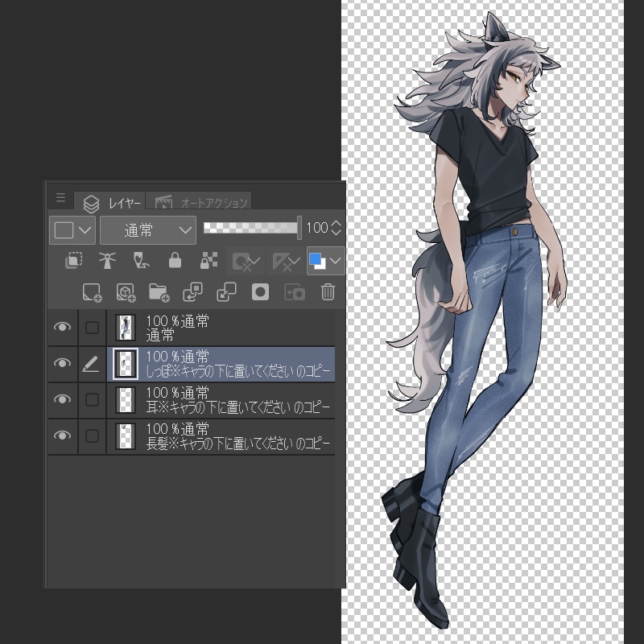This screenshot has height=644, width=644.
Task: Transfer to lower layer icon
Action: click(x=192, y=292)
